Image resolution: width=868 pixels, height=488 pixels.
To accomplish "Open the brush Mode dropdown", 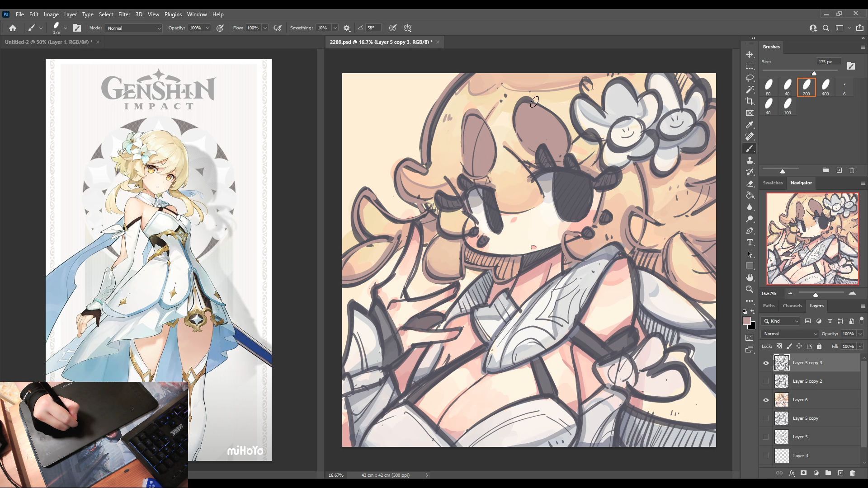I will [133, 28].
